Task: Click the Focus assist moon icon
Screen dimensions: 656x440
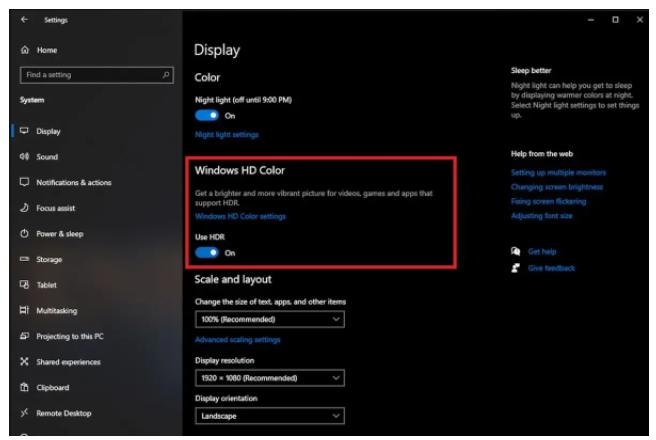Action: click(x=24, y=207)
